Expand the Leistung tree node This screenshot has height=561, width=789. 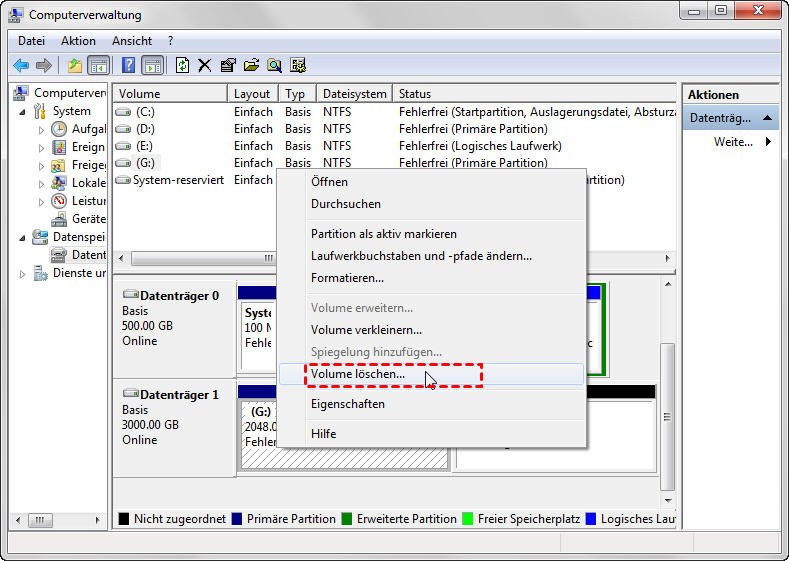click(41, 202)
